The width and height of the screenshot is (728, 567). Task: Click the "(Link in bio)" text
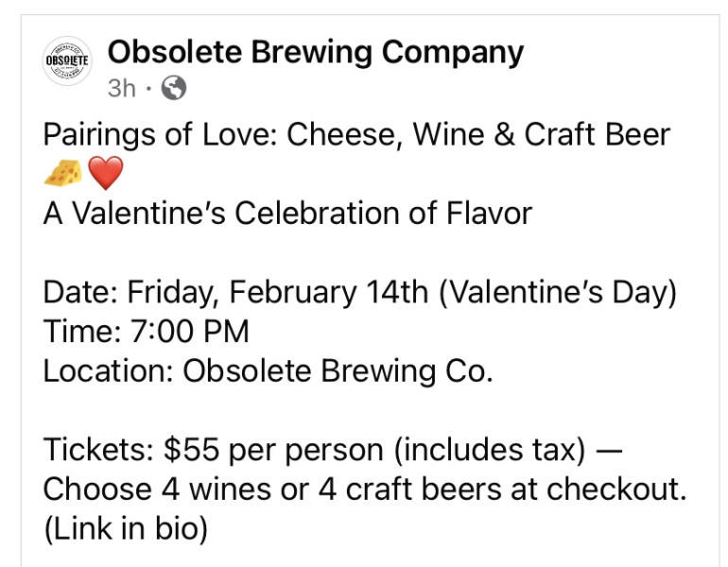(126, 529)
